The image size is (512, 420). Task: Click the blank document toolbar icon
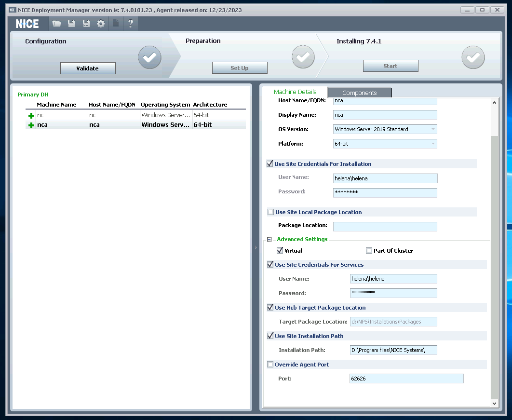(x=116, y=24)
